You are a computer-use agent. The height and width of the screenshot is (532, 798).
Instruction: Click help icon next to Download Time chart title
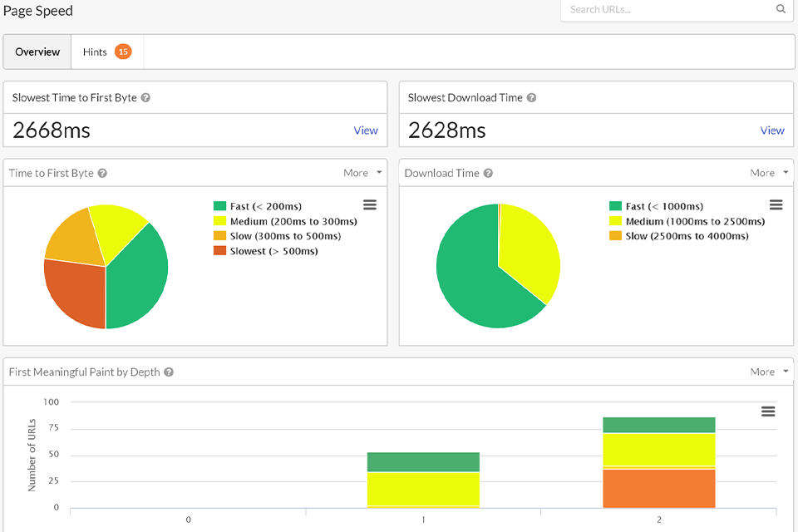coord(488,173)
